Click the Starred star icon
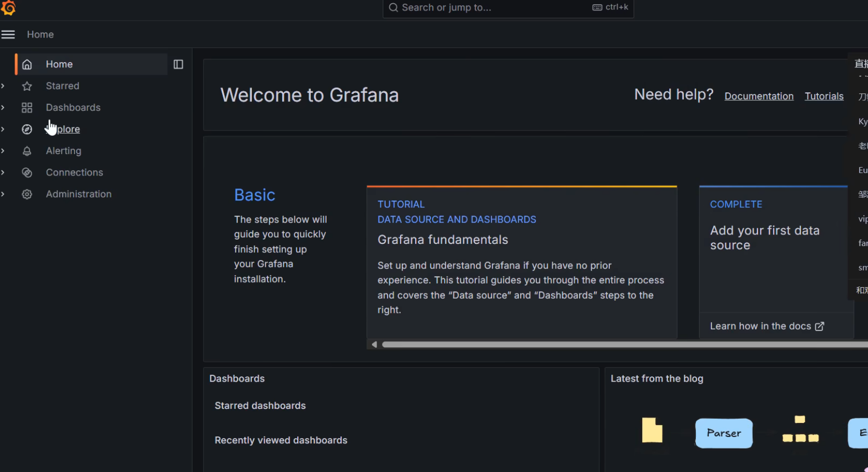Viewport: 868px width, 472px height. 27,86
